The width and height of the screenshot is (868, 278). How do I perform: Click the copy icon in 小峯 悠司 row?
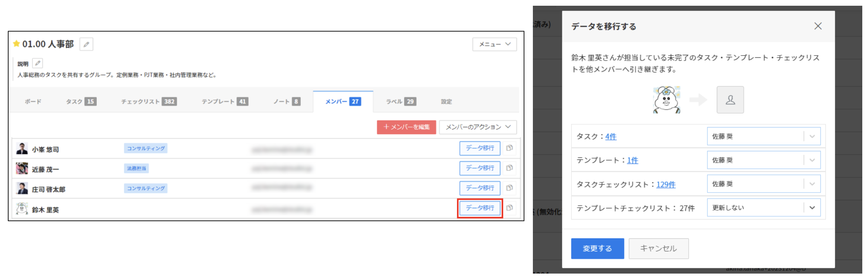point(510,148)
